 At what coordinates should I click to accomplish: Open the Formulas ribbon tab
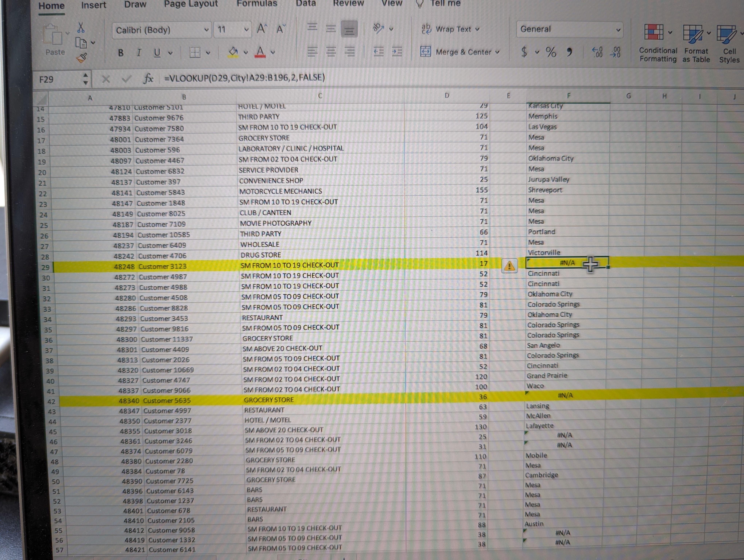point(257,4)
